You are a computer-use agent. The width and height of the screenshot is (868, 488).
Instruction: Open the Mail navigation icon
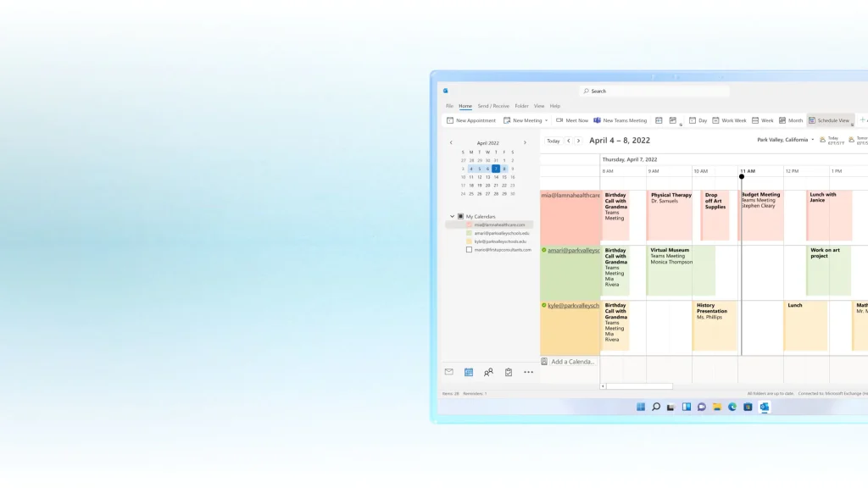[449, 372]
